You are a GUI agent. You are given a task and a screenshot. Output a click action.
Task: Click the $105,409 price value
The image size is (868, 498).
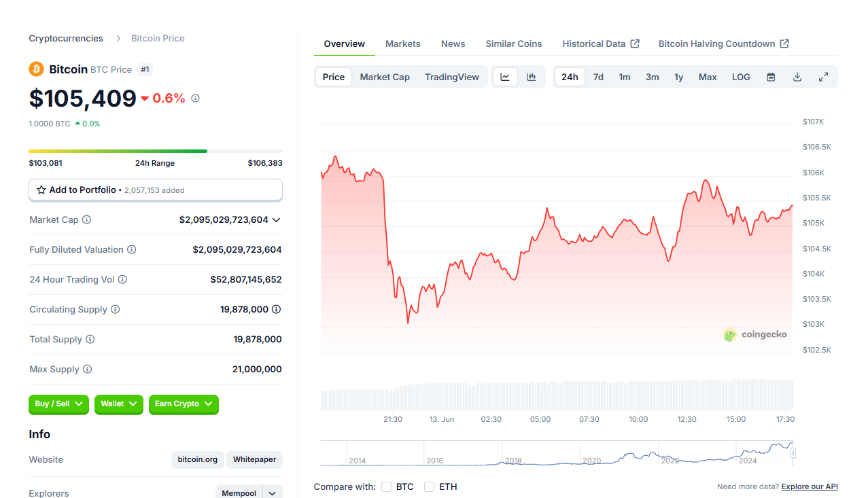pos(83,99)
